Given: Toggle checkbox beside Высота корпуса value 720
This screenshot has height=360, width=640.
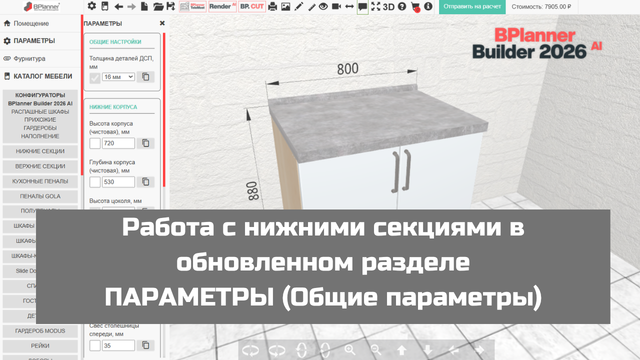Looking at the screenshot, I should (x=95, y=143).
